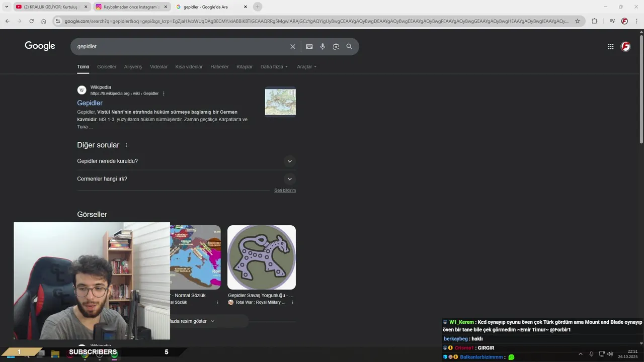This screenshot has height=362, width=644.
Task: Click the taskbar microphone tray icon
Action: 591,354
